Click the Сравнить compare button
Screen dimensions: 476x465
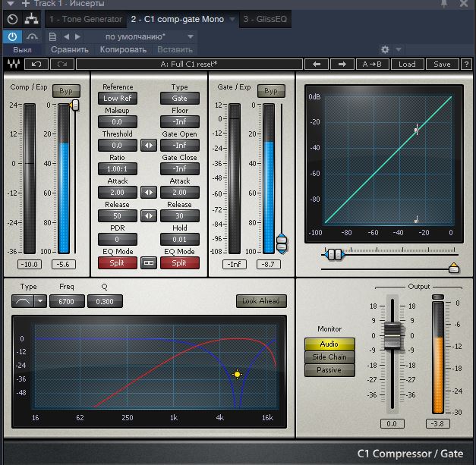(x=70, y=50)
